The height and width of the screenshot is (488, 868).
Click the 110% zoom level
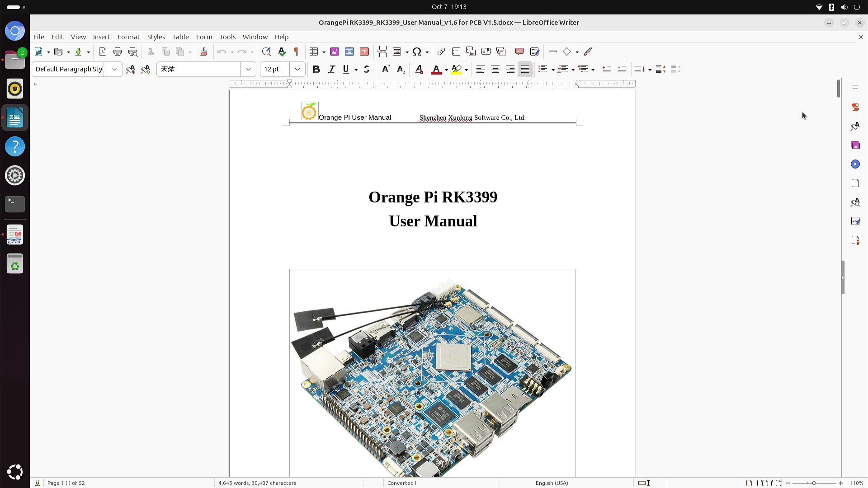click(856, 483)
